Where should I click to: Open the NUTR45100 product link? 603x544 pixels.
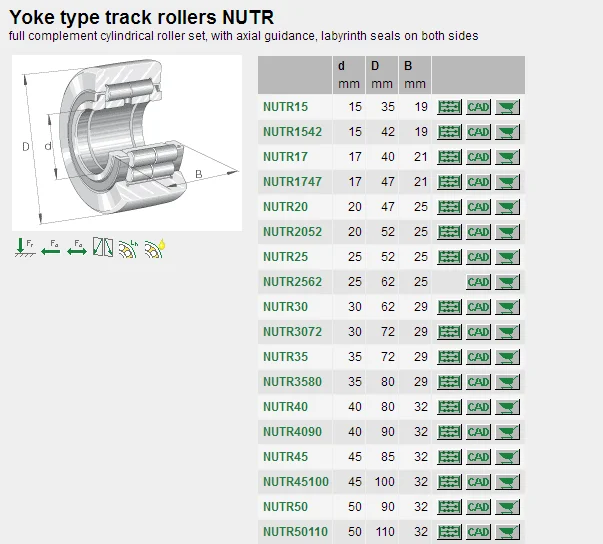tap(296, 482)
